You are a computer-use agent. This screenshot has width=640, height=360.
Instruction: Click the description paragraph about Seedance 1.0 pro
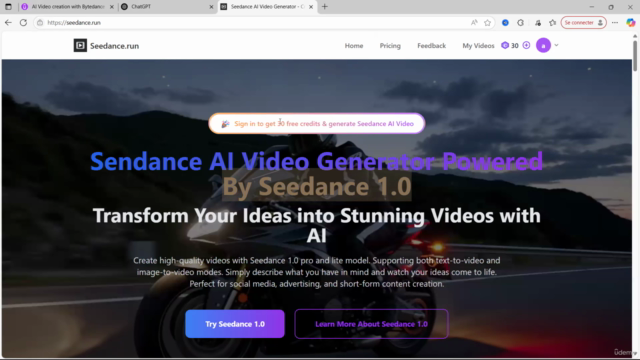317,272
